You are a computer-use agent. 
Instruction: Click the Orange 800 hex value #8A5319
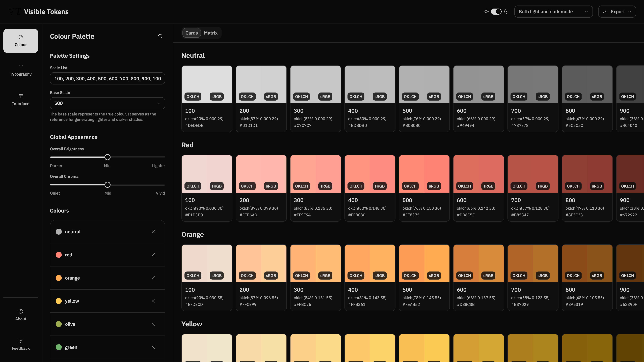(574, 304)
